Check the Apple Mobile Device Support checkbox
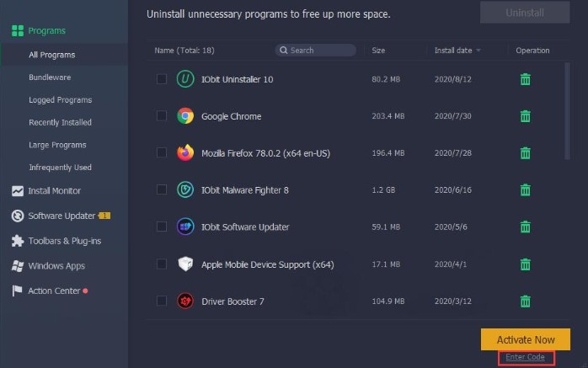This screenshot has height=368, width=588. coord(162,264)
